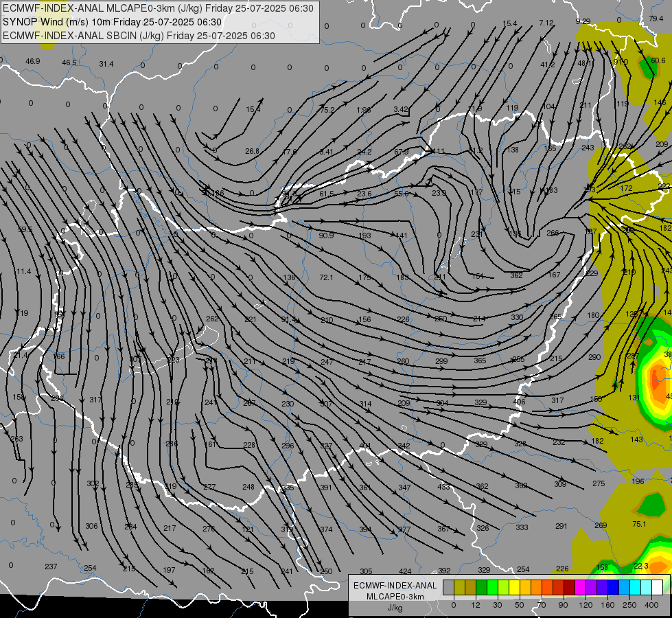
Task: Click the map value 11.4
Action: coord(24,271)
